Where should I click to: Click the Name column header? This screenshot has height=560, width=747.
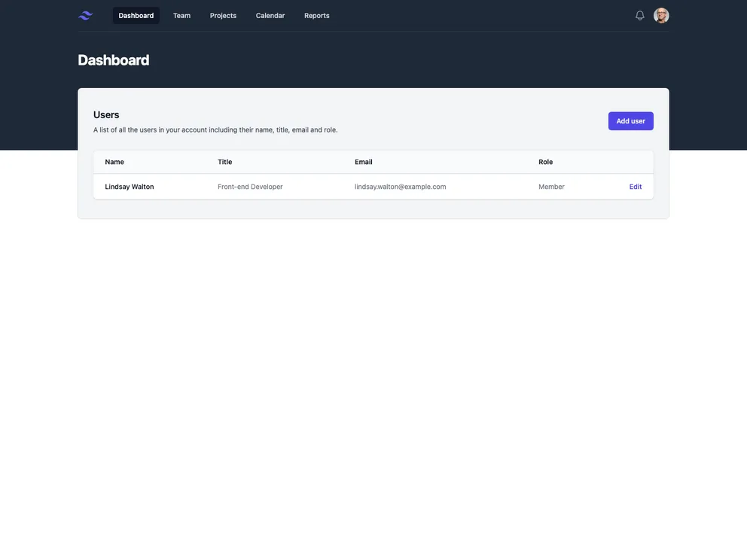114,162
